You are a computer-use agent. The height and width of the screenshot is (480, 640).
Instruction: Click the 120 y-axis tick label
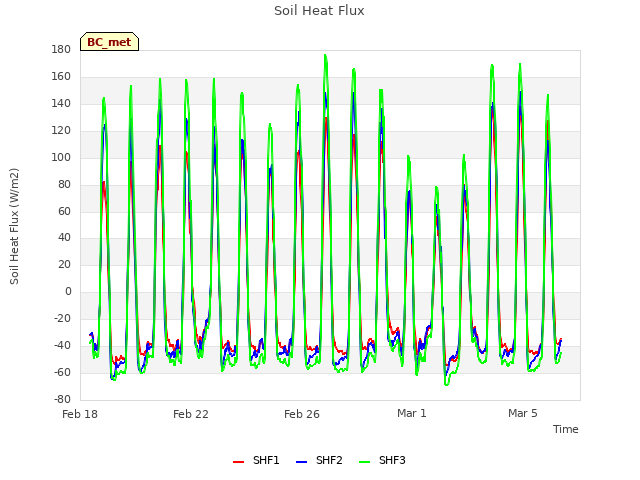click(61, 131)
